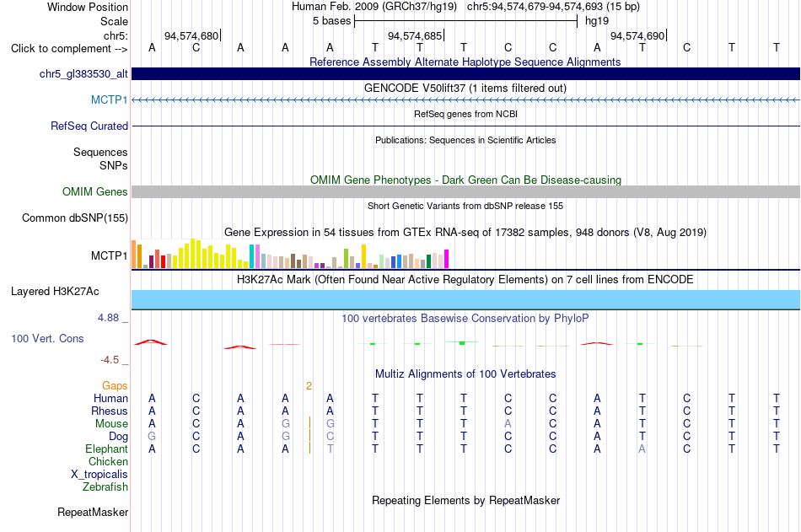Open 'Publications: Sequences in Scientific Articles' title
Image resolution: width=801 pixels, height=532 pixels.
(x=465, y=140)
